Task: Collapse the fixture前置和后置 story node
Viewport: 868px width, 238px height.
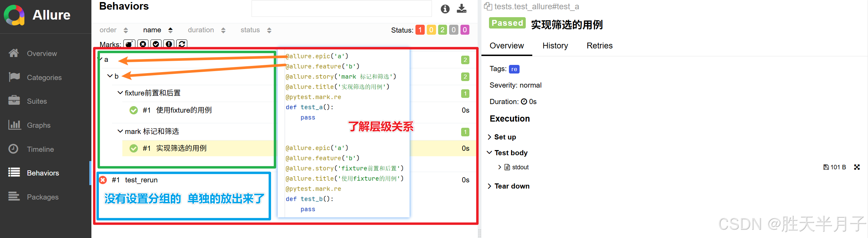Action: pyautogui.click(x=120, y=93)
